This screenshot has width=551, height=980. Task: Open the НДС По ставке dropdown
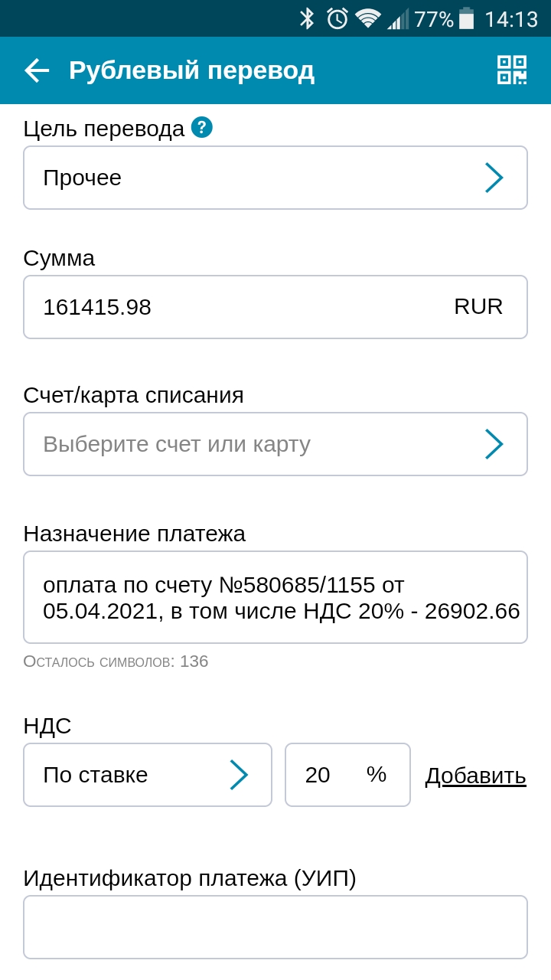pos(148,775)
